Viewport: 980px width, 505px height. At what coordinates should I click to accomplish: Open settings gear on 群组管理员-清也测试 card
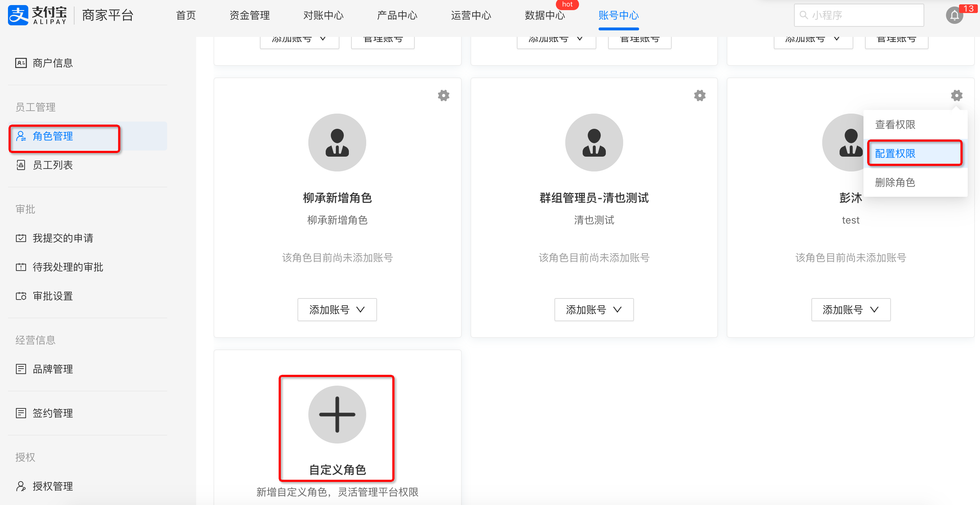(x=700, y=96)
